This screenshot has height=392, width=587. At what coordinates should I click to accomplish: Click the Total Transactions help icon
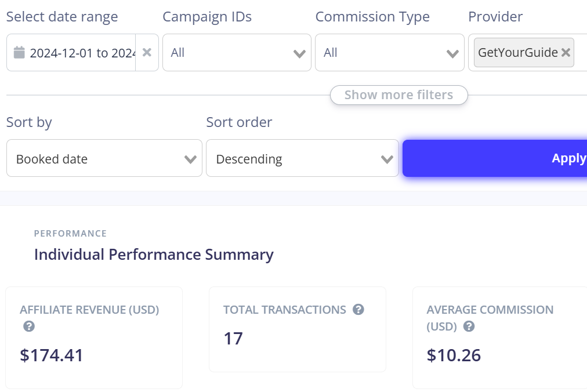coord(357,310)
